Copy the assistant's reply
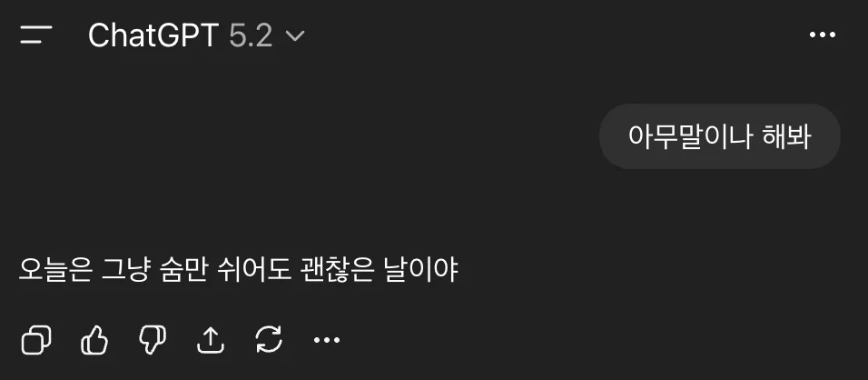 pos(36,340)
